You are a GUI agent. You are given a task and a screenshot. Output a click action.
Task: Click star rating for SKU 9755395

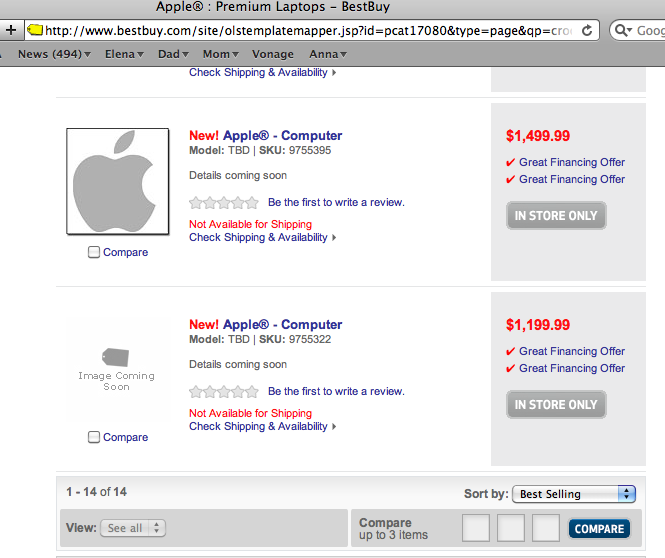[224, 203]
